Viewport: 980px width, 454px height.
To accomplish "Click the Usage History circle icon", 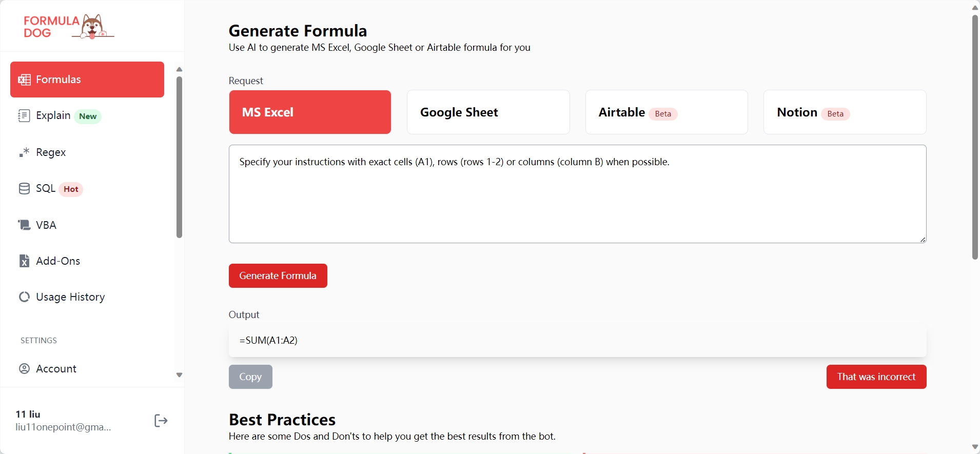I will point(24,297).
